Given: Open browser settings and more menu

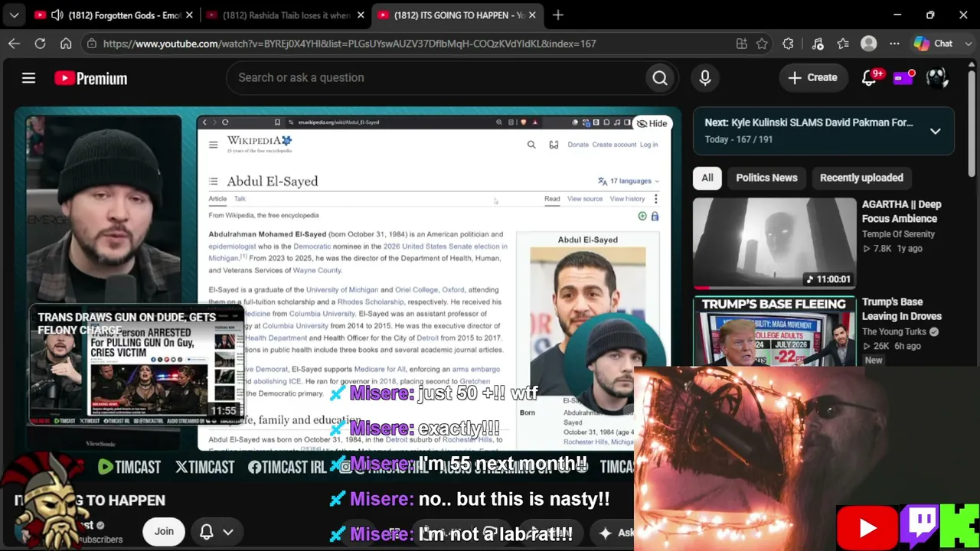Looking at the screenshot, I should click(893, 44).
